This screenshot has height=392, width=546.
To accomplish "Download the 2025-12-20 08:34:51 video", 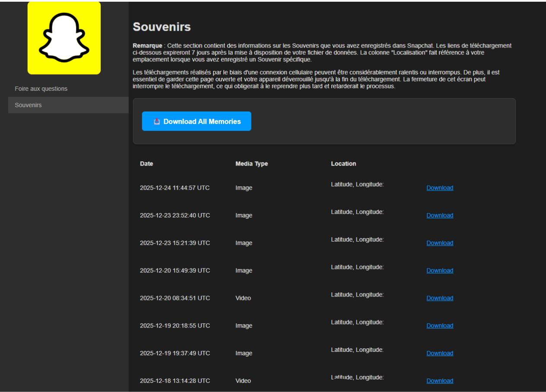I will coord(440,298).
